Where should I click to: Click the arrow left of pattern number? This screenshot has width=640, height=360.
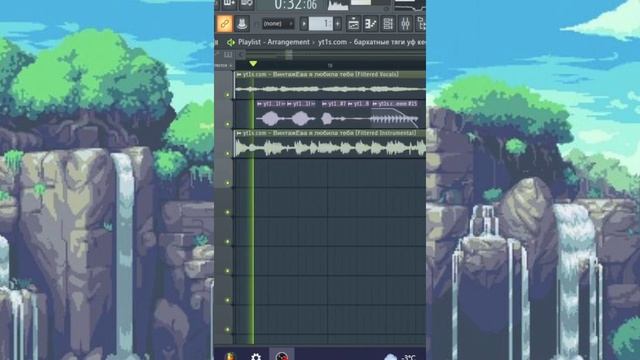pos(304,24)
